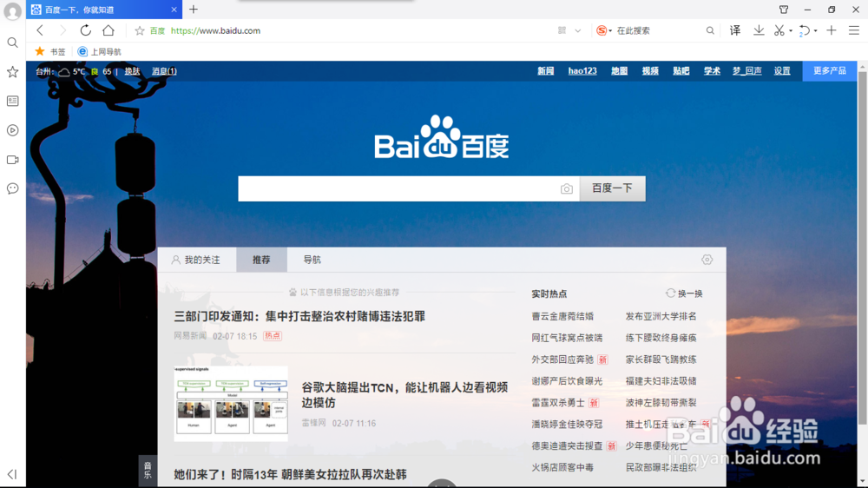
Task: Open the 学术 scholar link
Action: tap(712, 71)
